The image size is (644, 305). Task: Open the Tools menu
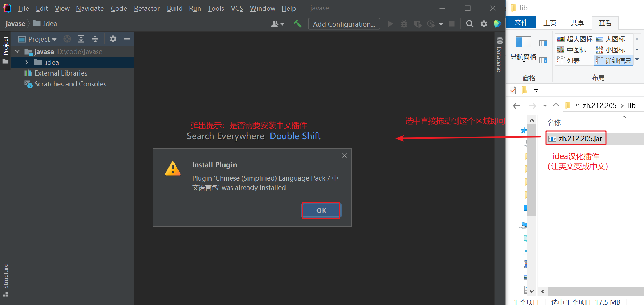point(216,8)
